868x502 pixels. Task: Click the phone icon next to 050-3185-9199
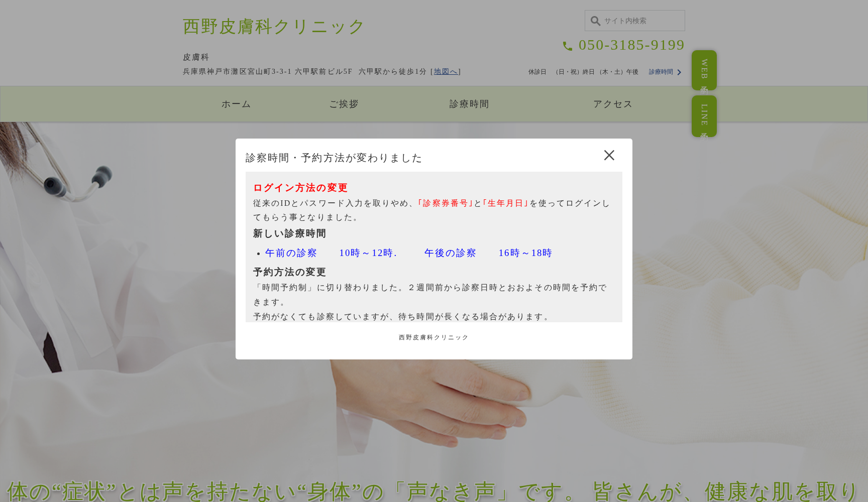(x=568, y=46)
